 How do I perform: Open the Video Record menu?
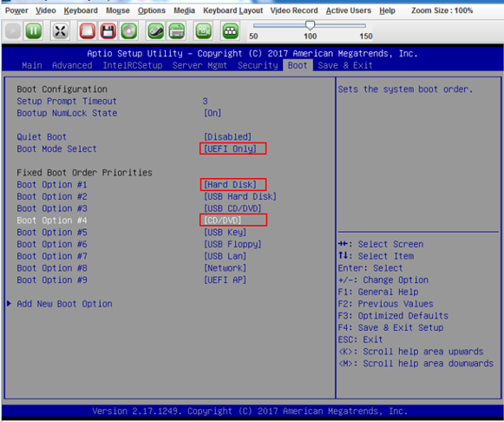click(294, 10)
